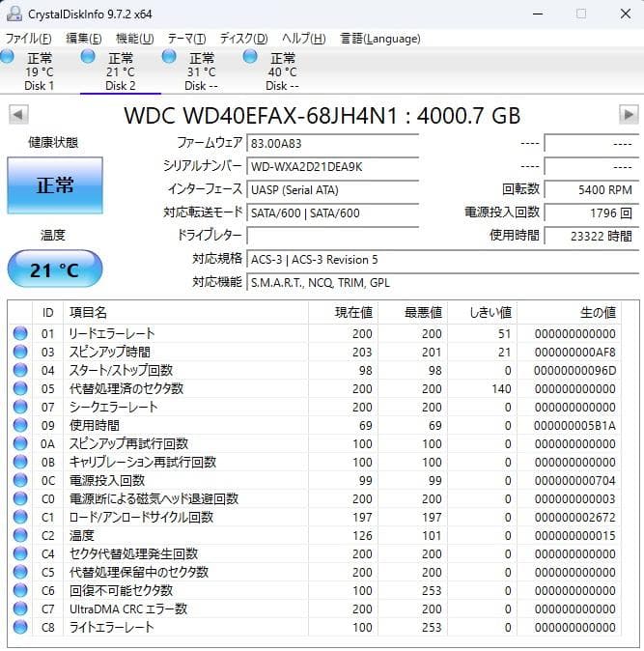
Task: Open the ヘルプ(H) menu
Action: (x=304, y=39)
